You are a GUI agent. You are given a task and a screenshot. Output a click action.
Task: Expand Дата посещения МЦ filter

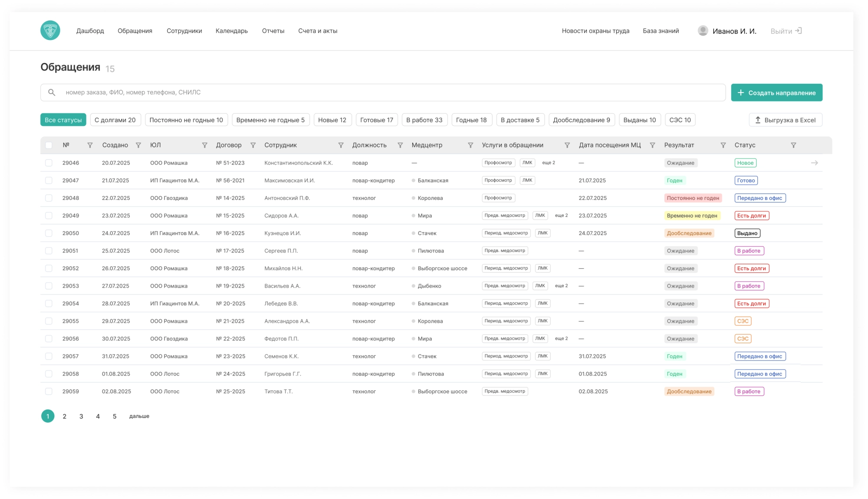tap(652, 145)
